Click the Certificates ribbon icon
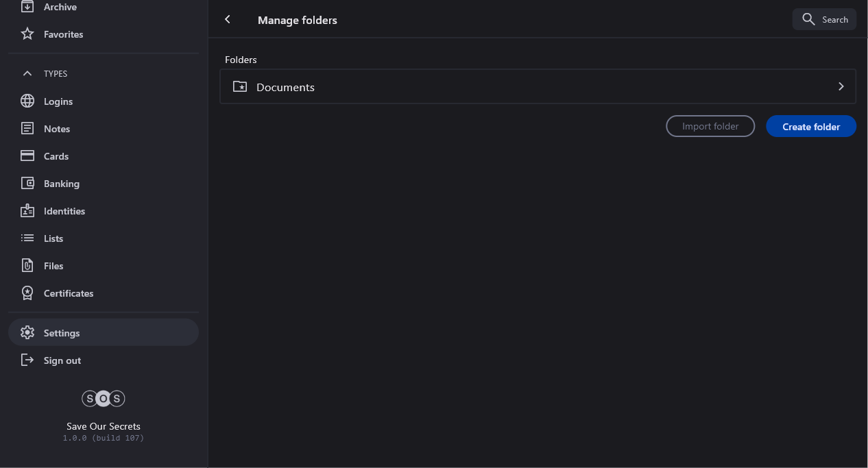The image size is (868, 468). tap(27, 293)
